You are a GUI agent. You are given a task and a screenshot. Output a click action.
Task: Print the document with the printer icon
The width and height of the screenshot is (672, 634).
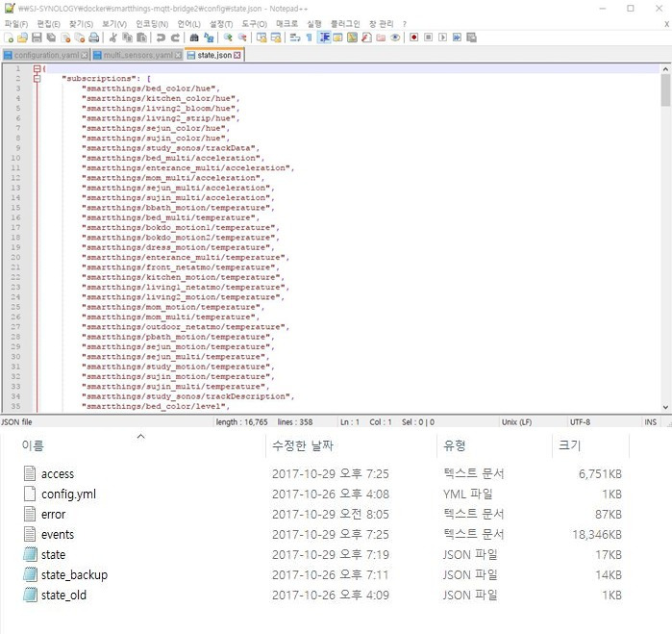(94, 38)
